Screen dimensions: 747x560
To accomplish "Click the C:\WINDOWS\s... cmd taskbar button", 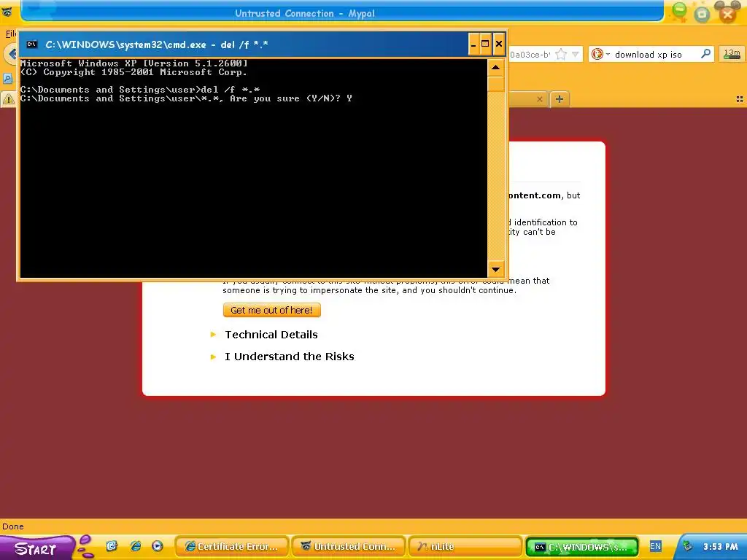I will 581,547.
